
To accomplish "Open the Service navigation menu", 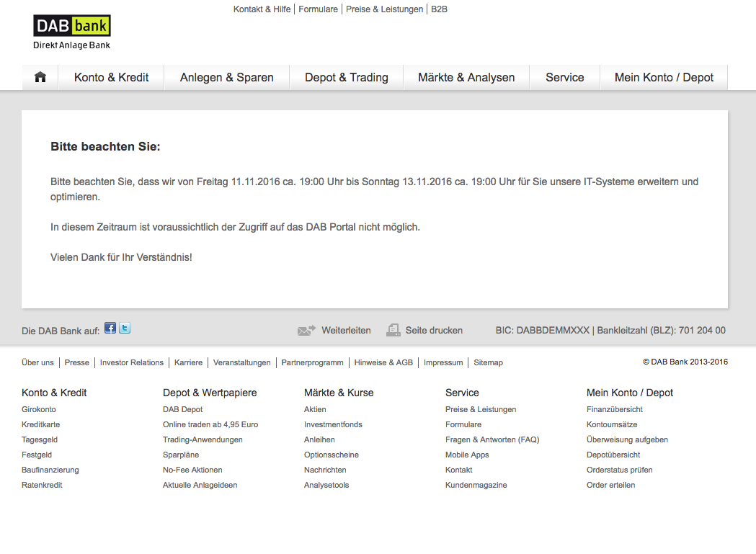I will (x=564, y=77).
